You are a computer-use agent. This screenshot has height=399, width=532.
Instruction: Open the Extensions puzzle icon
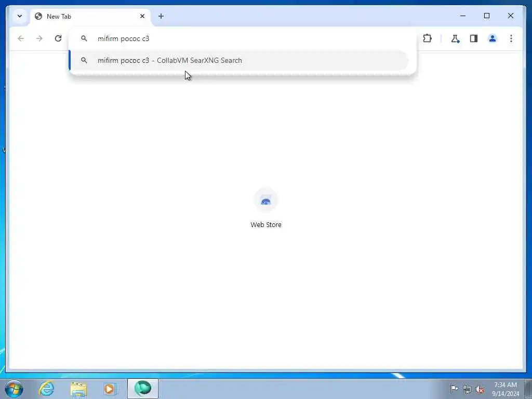pyautogui.click(x=427, y=38)
